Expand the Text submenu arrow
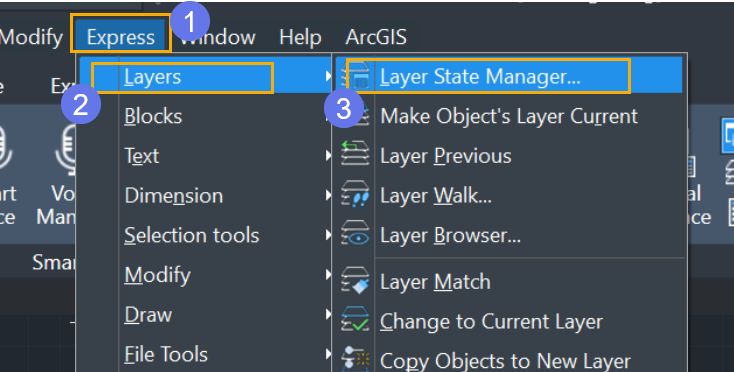734x372 pixels. pos(328,155)
